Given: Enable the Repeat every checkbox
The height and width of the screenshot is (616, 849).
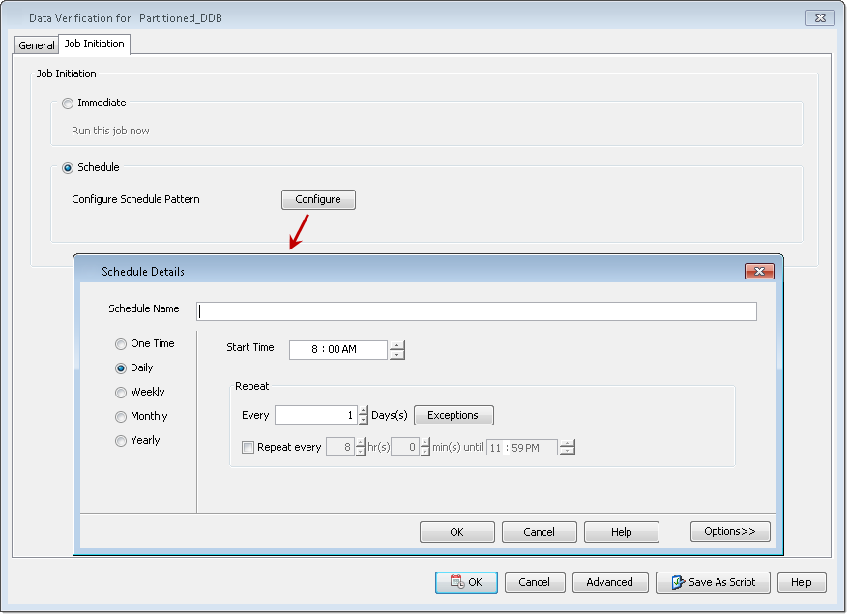Looking at the screenshot, I should [249, 448].
